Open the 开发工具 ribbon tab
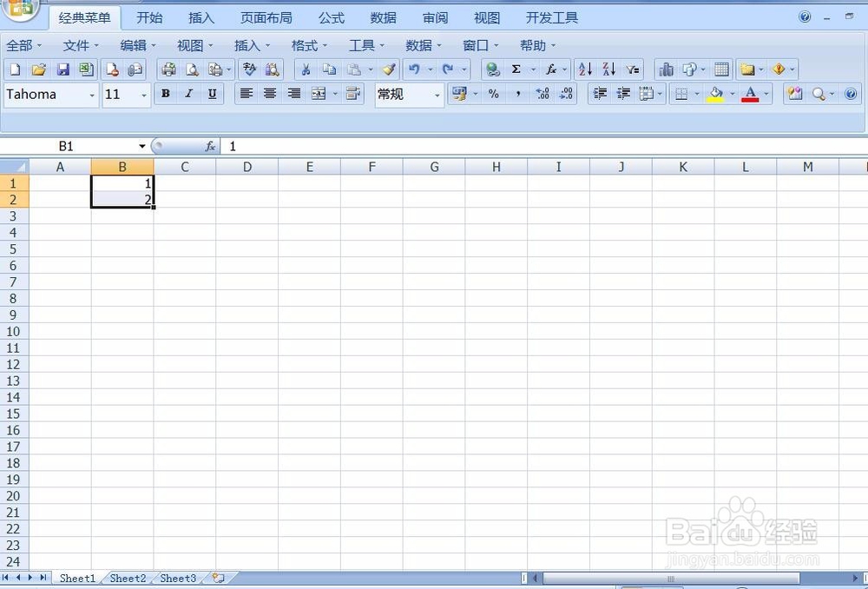Screen dimensions: 868x589 tap(551, 17)
